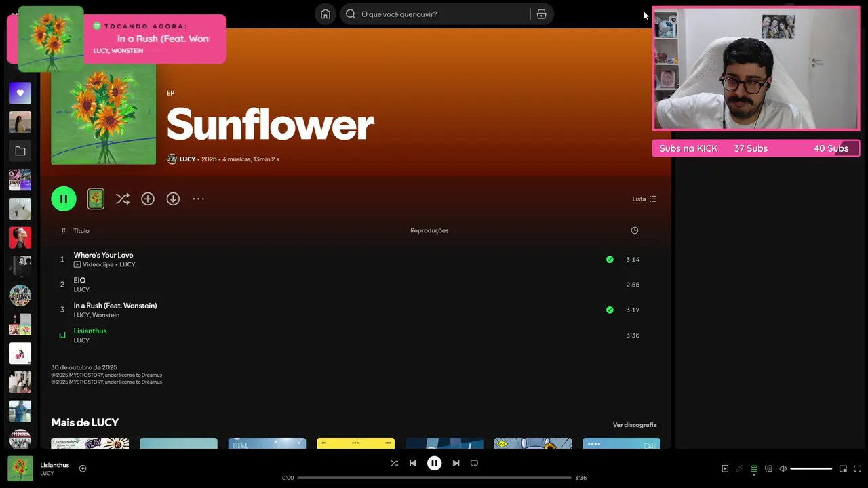
Task: Click 'Ver discografia' link
Action: tap(635, 425)
